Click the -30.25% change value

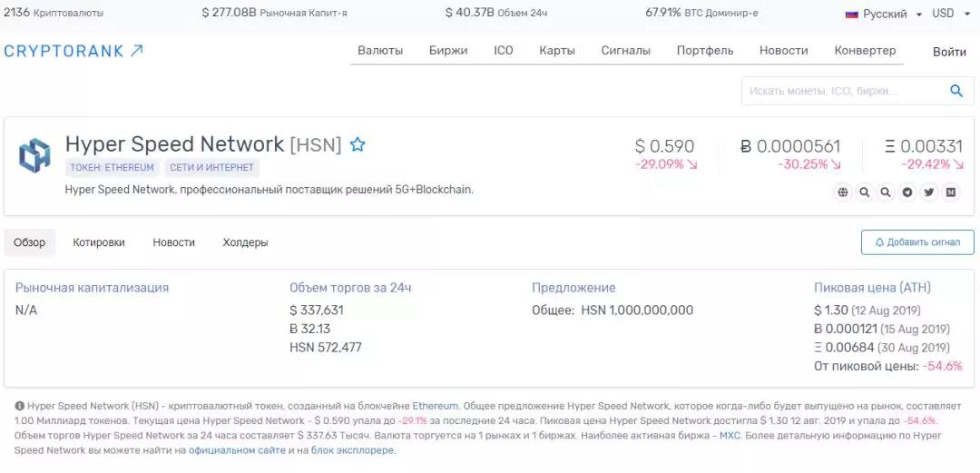tap(808, 164)
